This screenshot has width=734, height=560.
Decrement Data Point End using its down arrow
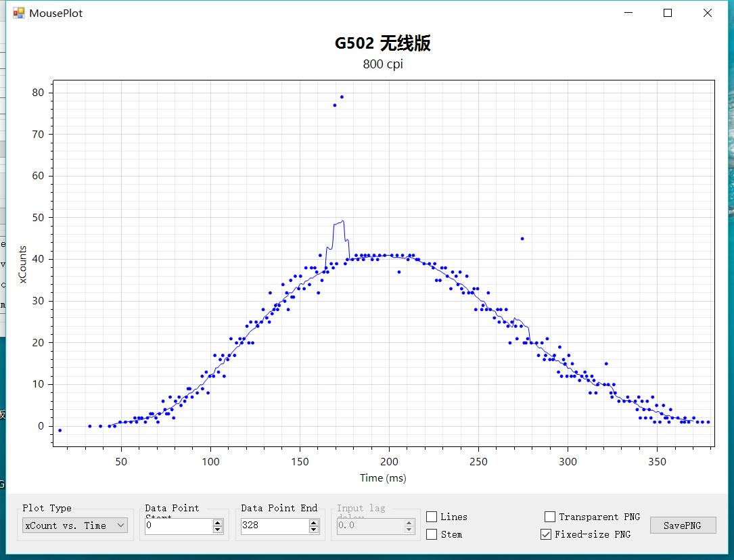click(314, 528)
